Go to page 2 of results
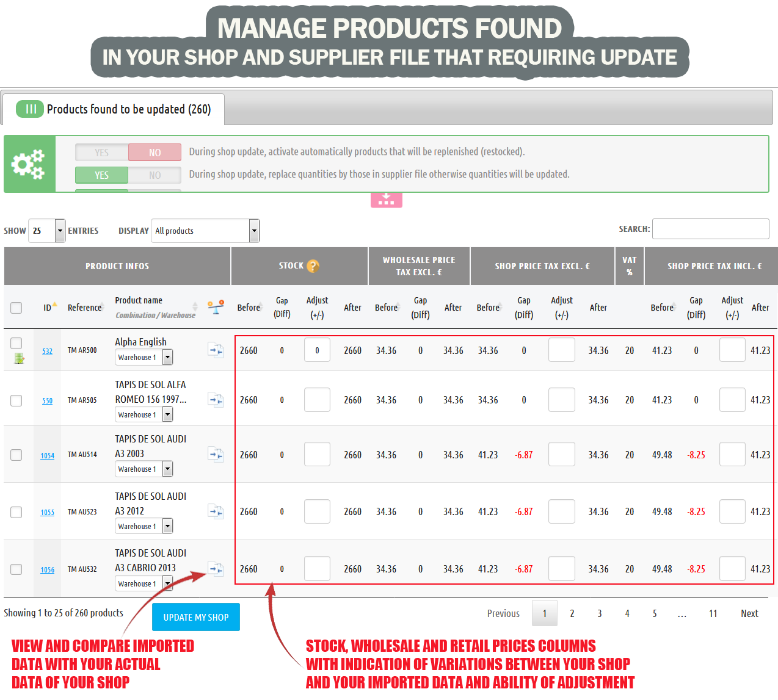This screenshot has height=700, width=778. [572, 613]
